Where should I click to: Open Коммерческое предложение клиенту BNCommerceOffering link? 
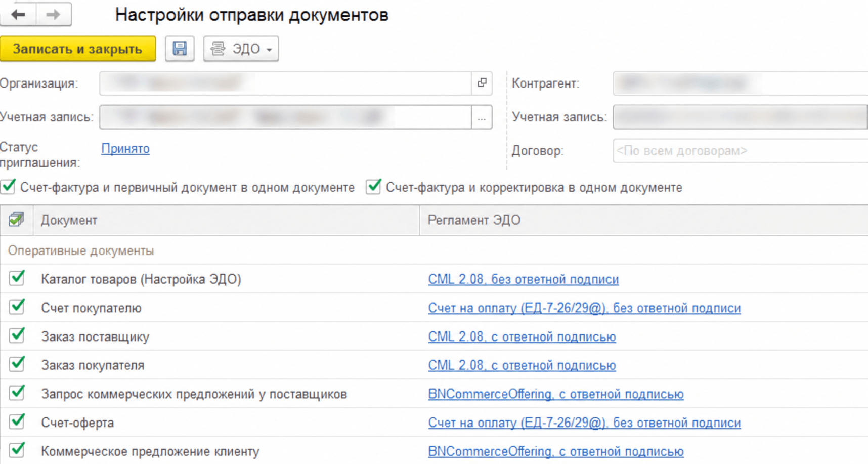556,451
